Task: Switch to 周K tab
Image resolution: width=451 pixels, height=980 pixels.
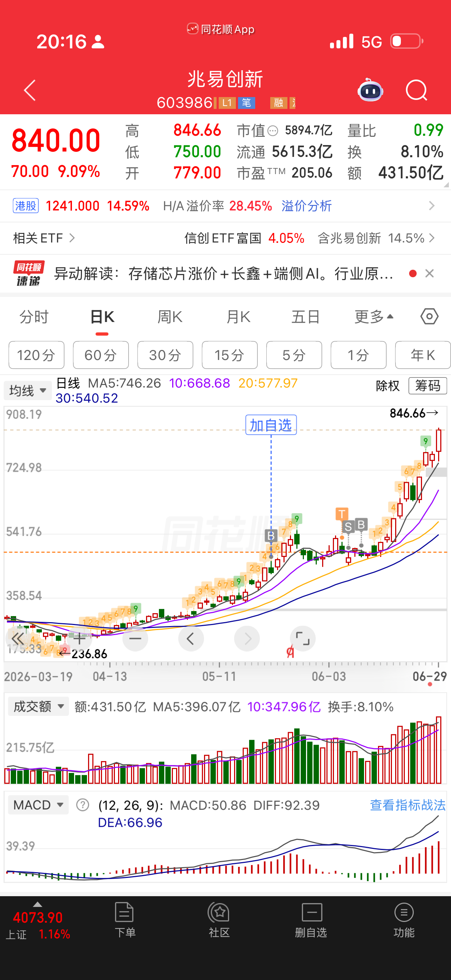Action: (x=170, y=317)
